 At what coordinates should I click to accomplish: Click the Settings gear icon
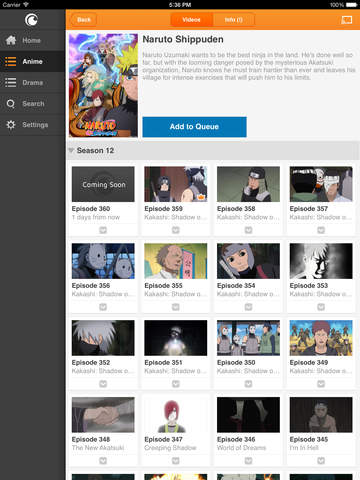pos(11,125)
